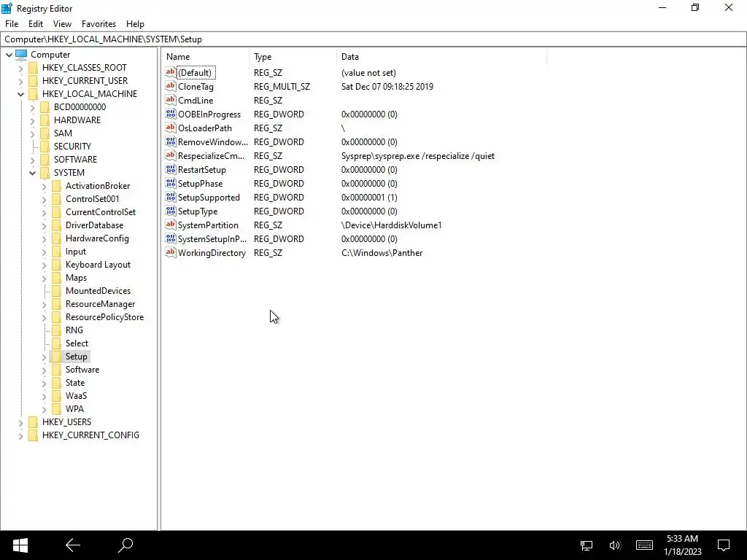Select the SAM key in tree
Screen dimensions: 747x560
63,133
